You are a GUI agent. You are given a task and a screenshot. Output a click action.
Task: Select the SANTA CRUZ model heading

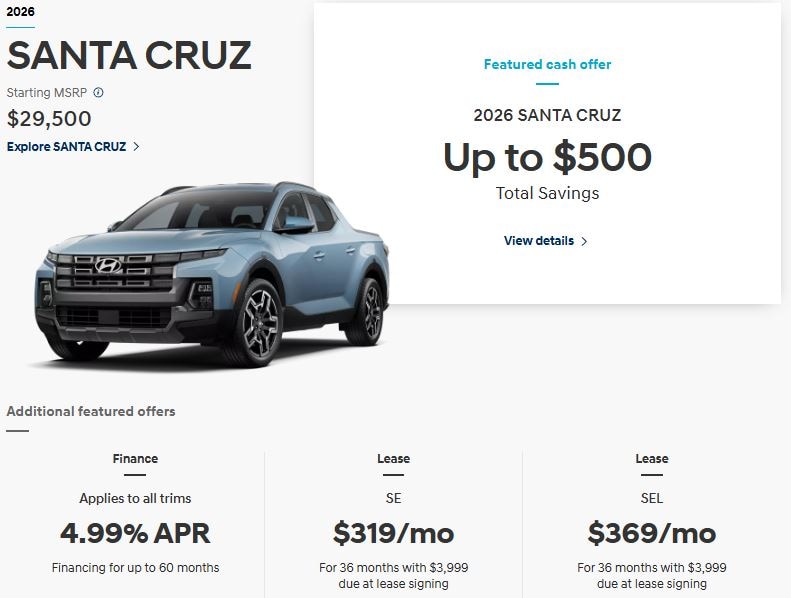coord(129,56)
